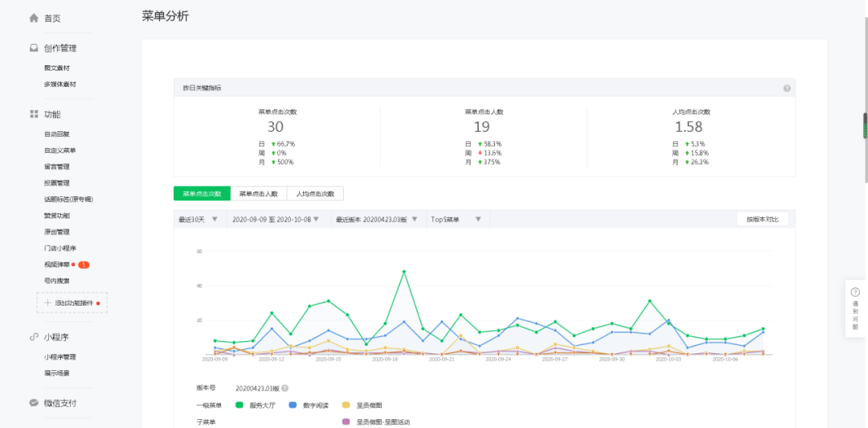Click the 500% monthly change value
868x428 pixels.
[x=285, y=163]
